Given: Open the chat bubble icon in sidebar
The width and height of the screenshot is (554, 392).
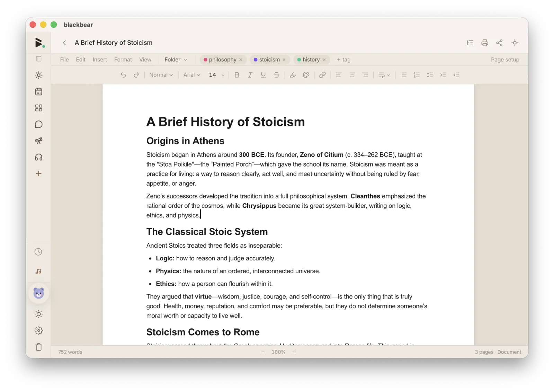Looking at the screenshot, I should (39, 125).
